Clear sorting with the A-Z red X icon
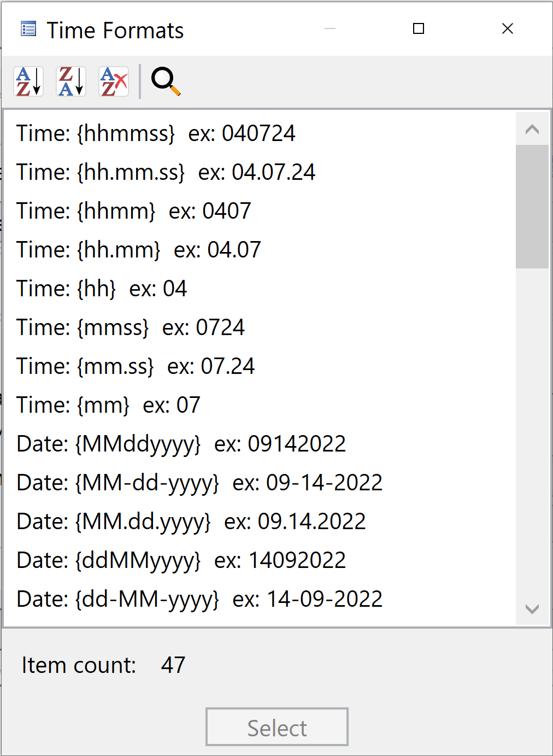Screen dimensions: 553x756 (114, 81)
